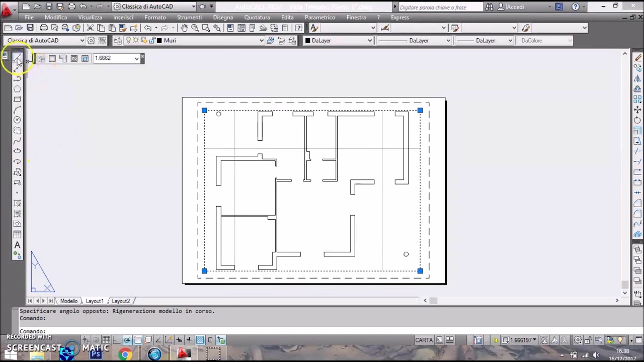Screen dimensions: 644x362
Task: Click the DaLayer black color swatch
Action: tap(307, 40)
